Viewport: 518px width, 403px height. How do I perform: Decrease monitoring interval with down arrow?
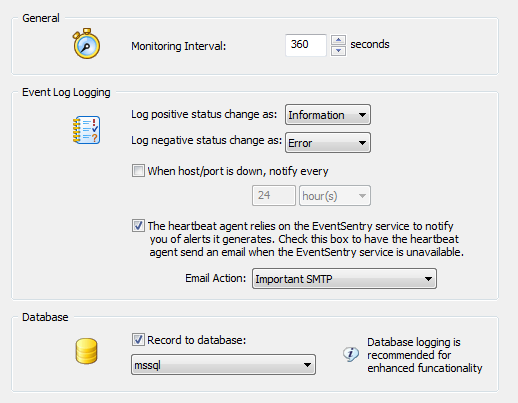338,51
